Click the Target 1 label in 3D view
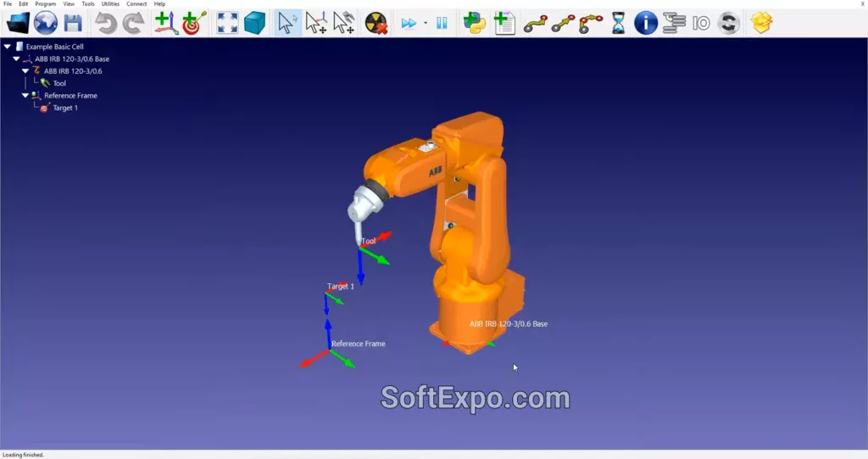Image resolution: width=868 pixels, height=459 pixels. tap(341, 287)
